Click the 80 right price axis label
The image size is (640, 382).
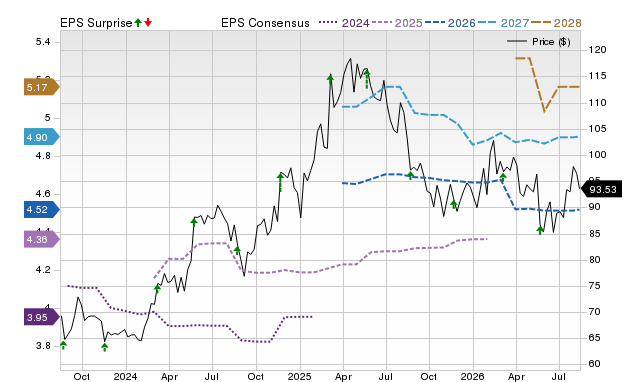pos(594,260)
